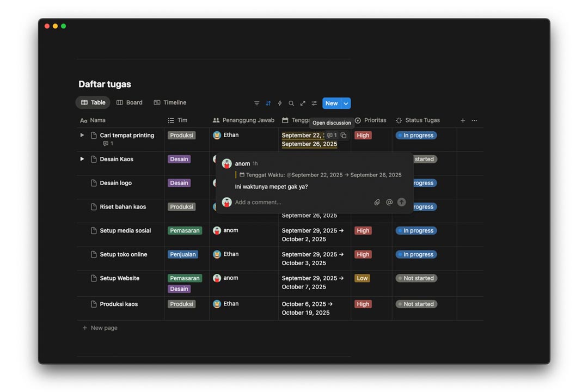Click the filter icon in the toolbar

click(x=256, y=103)
